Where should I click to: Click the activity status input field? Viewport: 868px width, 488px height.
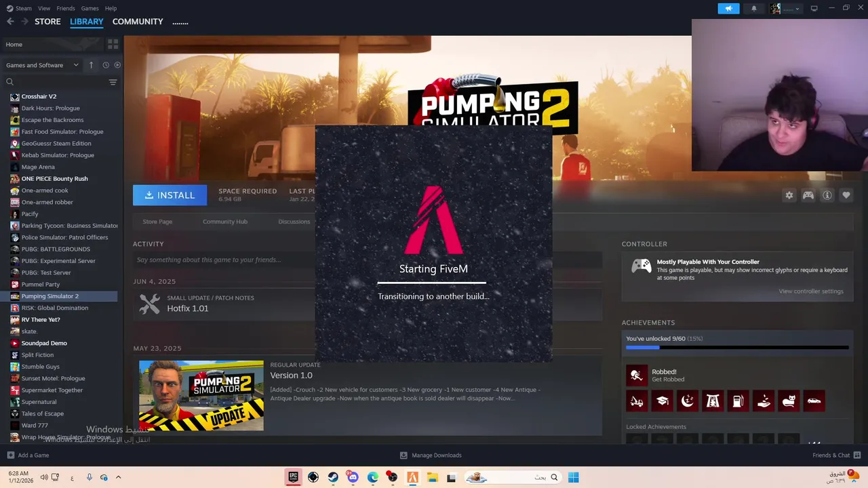pos(368,260)
